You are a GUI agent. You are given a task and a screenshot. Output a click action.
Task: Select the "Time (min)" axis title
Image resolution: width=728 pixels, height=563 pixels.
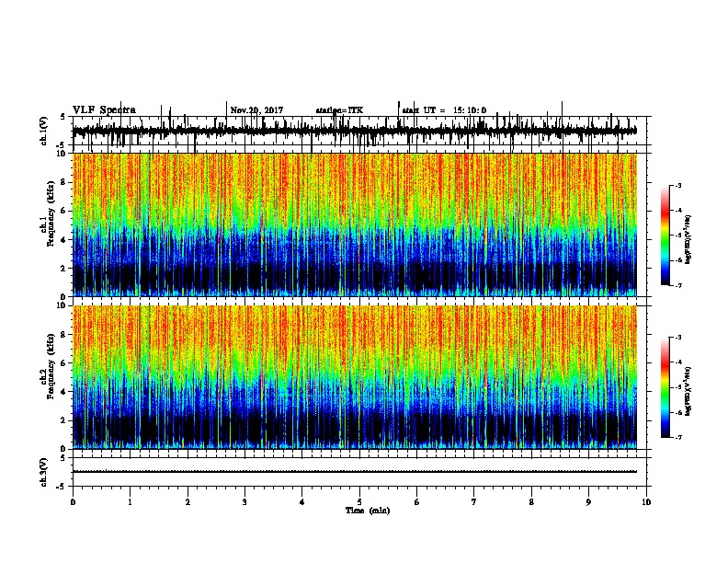pyautogui.click(x=368, y=511)
